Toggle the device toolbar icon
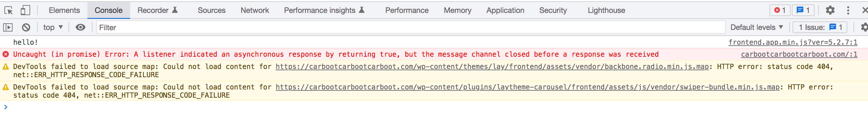868x126 pixels. [x=25, y=10]
